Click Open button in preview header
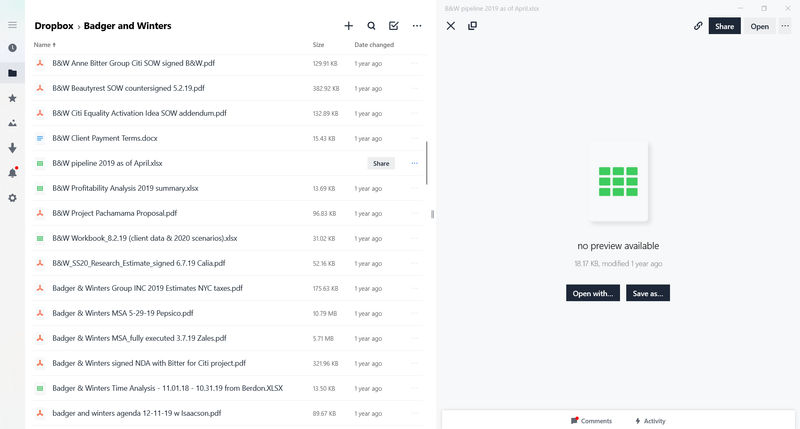The height and width of the screenshot is (429, 800). (760, 27)
